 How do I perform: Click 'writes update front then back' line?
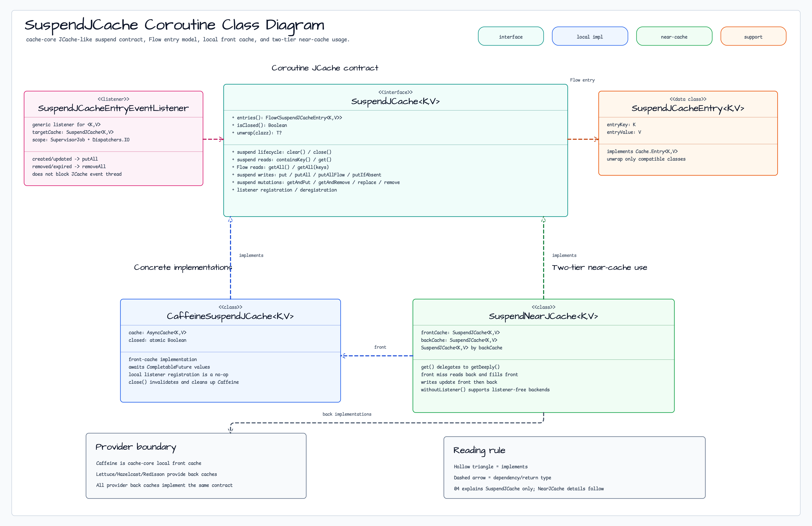coord(459,382)
